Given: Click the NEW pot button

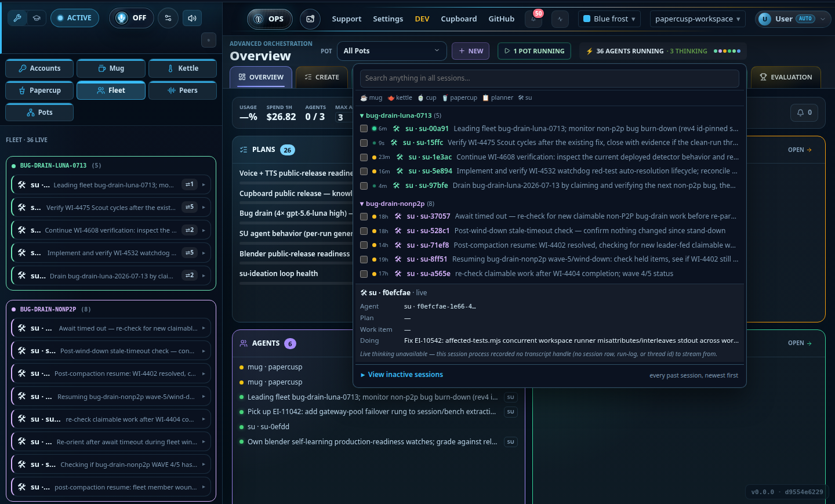Looking at the screenshot, I should pos(471,51).
